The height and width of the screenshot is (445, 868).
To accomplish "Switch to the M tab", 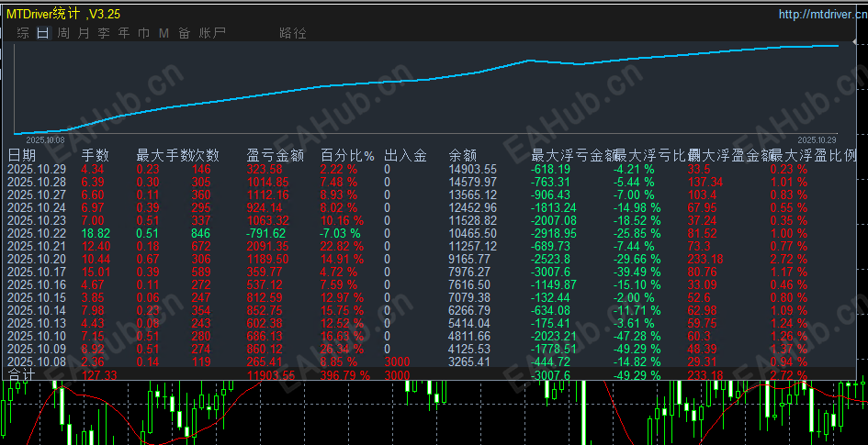I will point(163,33).
